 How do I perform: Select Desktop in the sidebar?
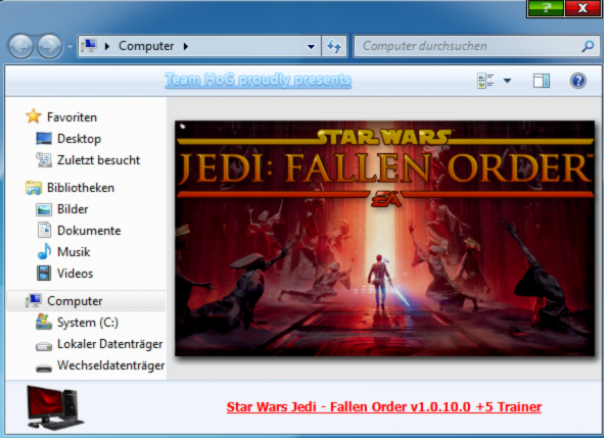click(x=79, y=139)
